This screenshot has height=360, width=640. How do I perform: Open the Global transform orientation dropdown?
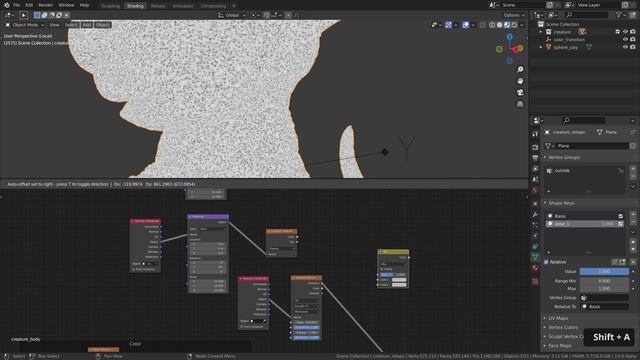click(232, 15)
